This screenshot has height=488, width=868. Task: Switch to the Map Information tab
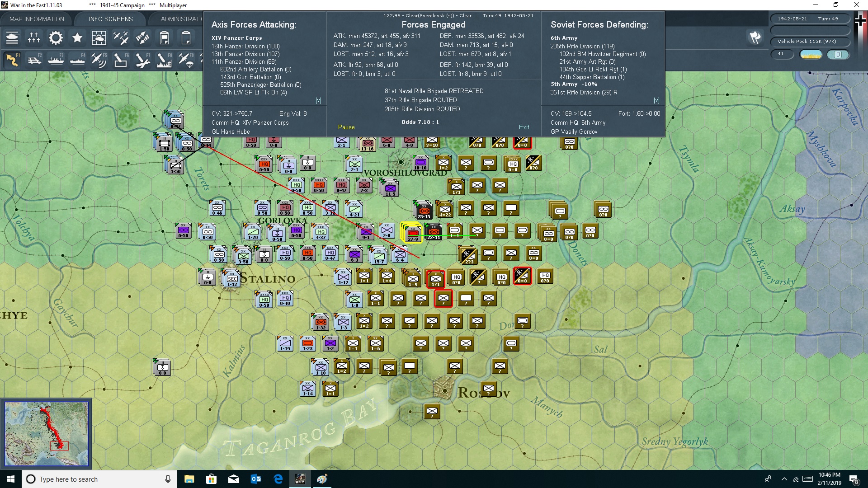[x=37, y=19]
